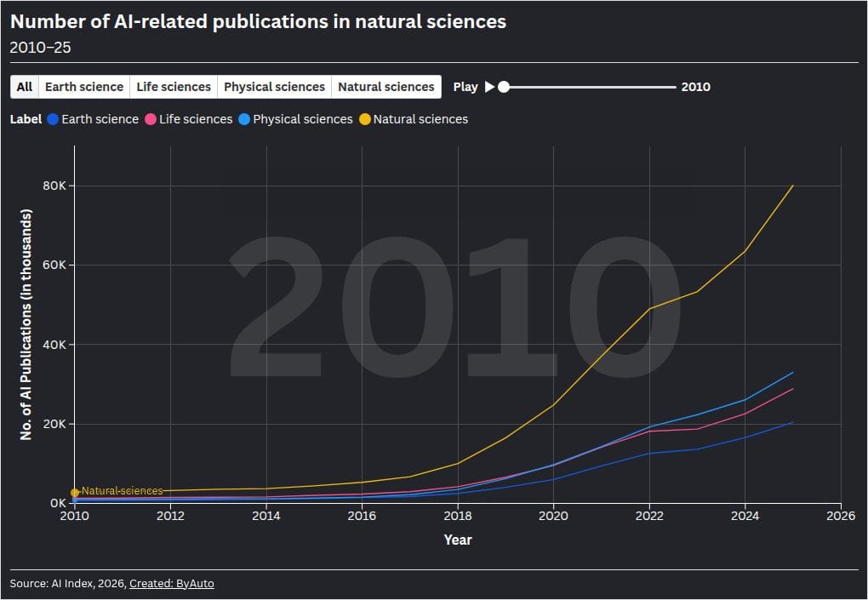Screen dimensions: 868x600
Task: Click the Physical sciences legend label
Action: pyautogui.click(x=303, y=119)
